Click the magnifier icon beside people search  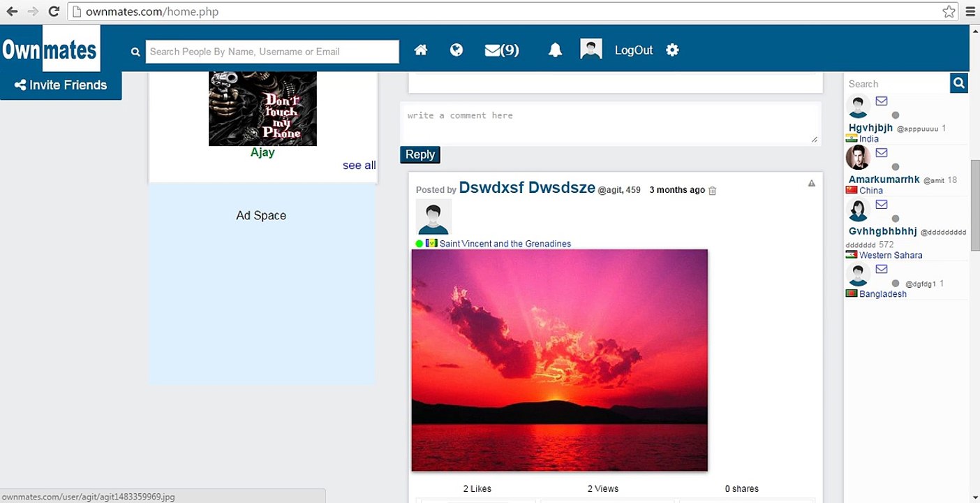135,52
